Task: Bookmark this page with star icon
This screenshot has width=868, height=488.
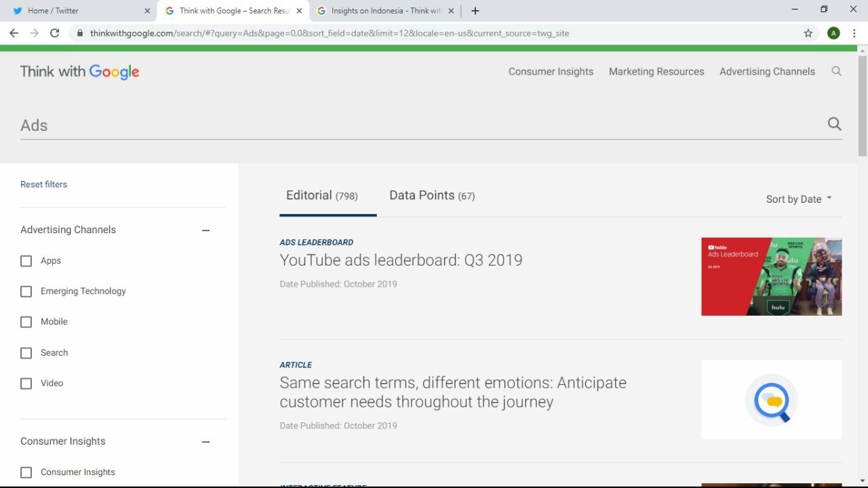Action: point(808,33)
